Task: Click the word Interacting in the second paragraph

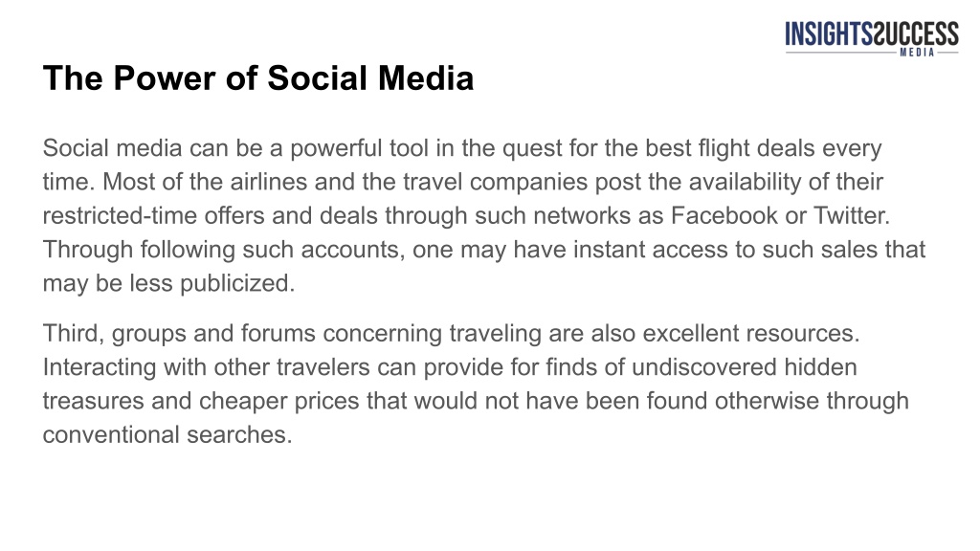Action: (x=100, y=366)
